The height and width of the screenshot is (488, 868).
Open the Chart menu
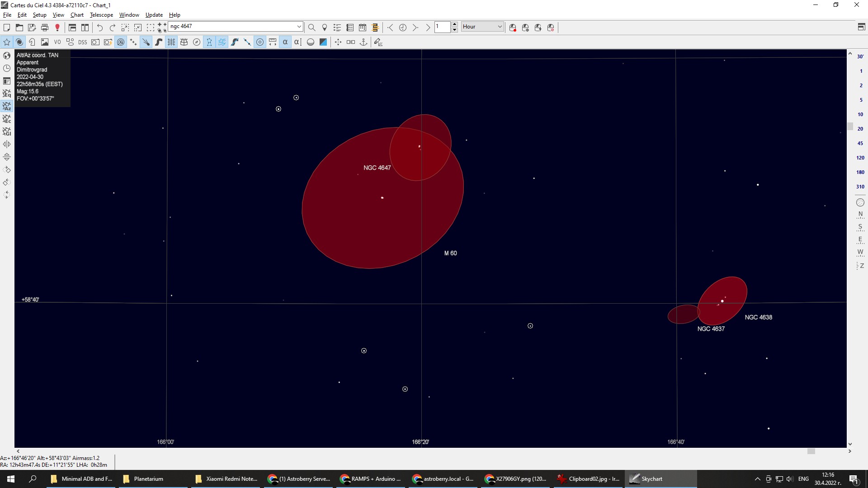pyautogui.click(x=77, y=15)
